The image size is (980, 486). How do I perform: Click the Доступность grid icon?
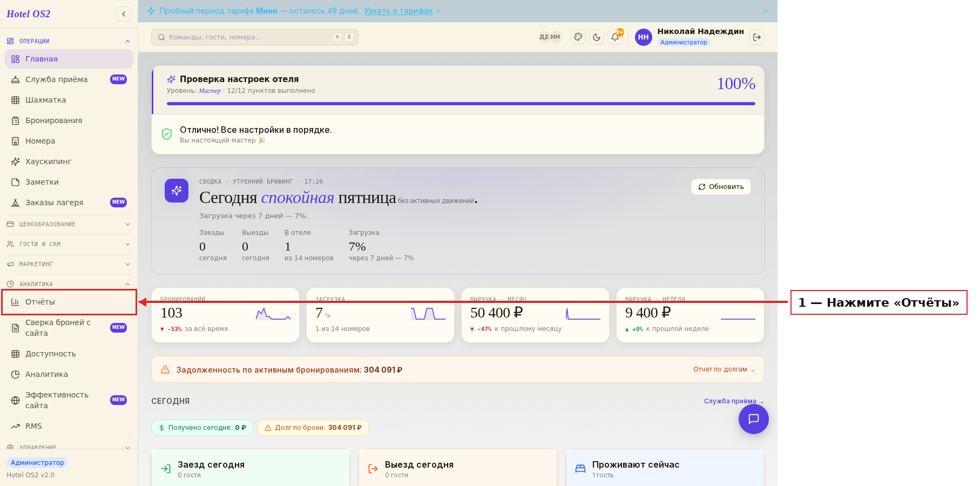[x=16, y=354]
